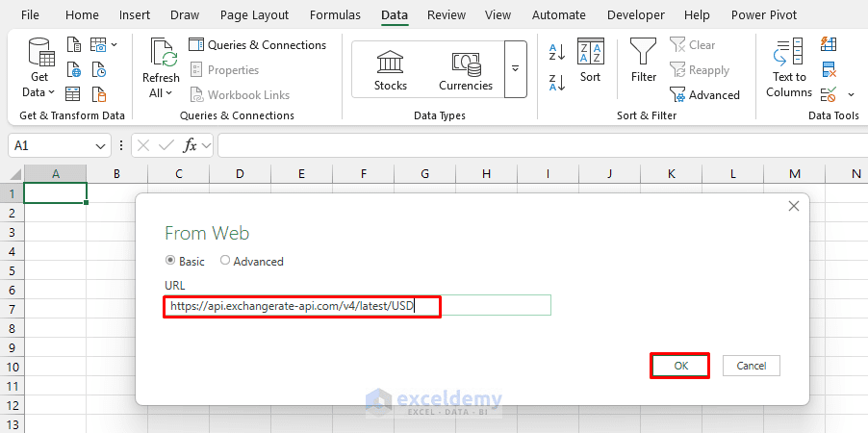Switch to the Automate tab

click(558, 15)
